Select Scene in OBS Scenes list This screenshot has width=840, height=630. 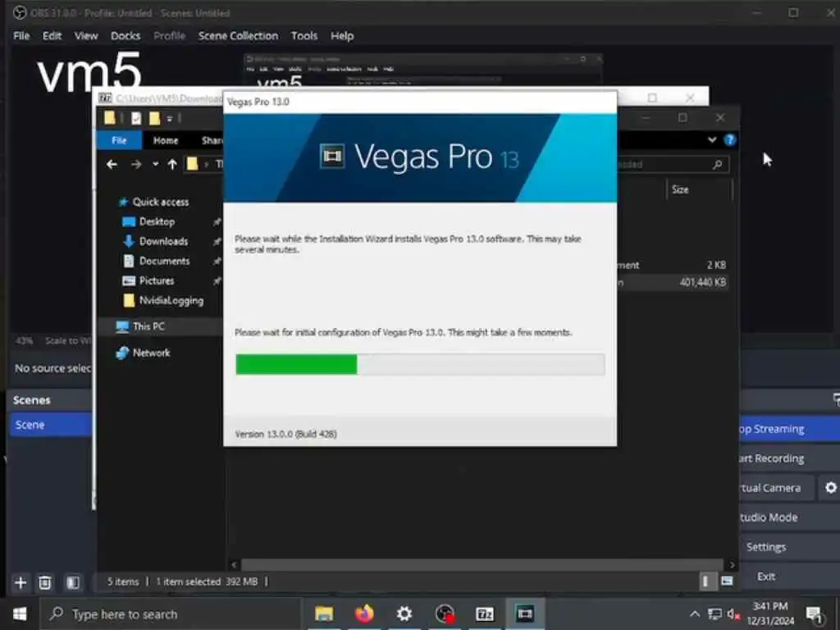coord(50,425)
